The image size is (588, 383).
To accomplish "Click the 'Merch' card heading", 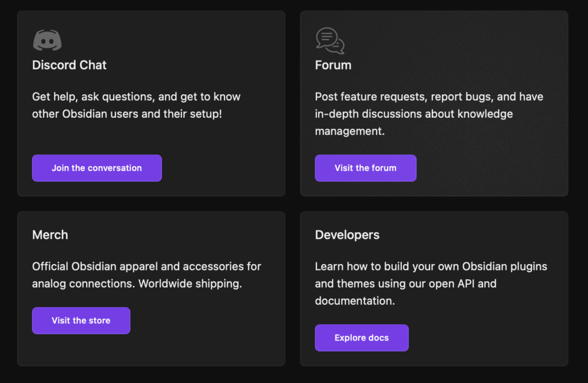I will [x=50, y=235].
